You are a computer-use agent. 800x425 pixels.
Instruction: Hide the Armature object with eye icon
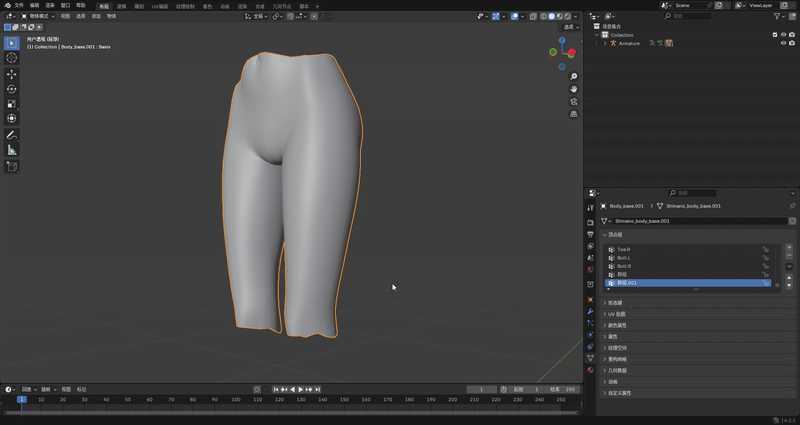[x=783, y=43]
